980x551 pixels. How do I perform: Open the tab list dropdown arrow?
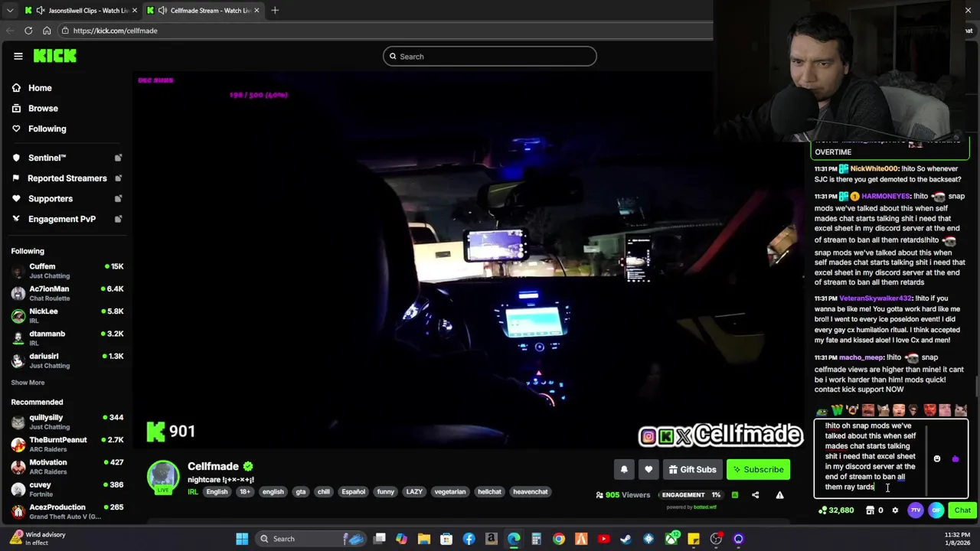click(x=10, y=10)
